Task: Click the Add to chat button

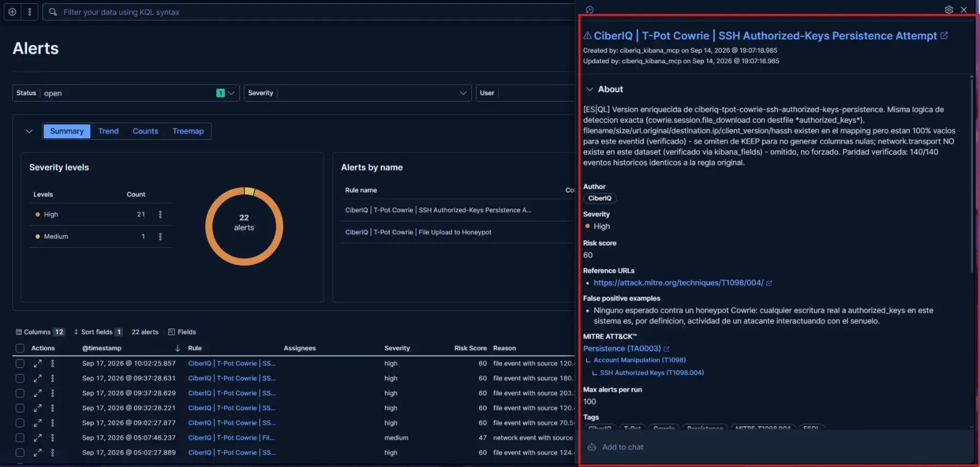Action: click(x=616, y=447)
